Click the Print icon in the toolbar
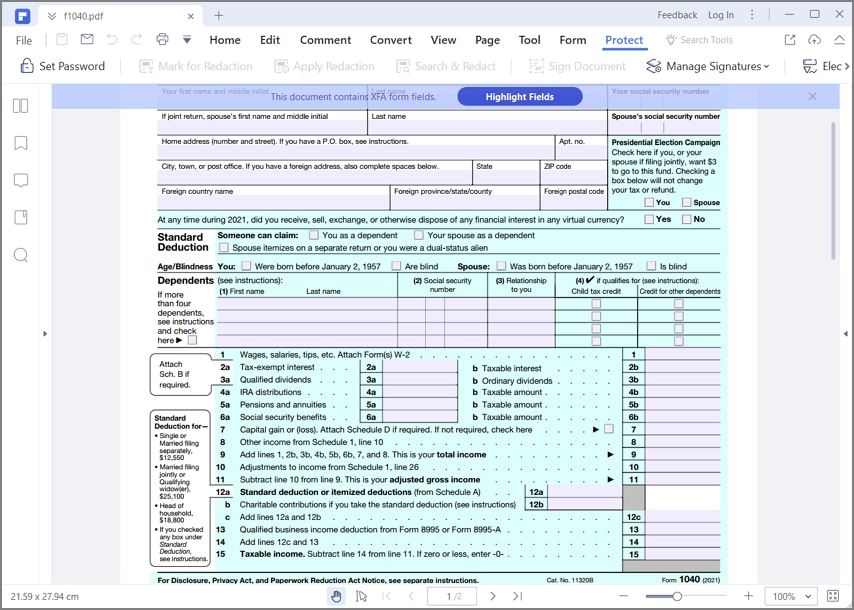This screenshot has height=610, width=854. (161, 38)
